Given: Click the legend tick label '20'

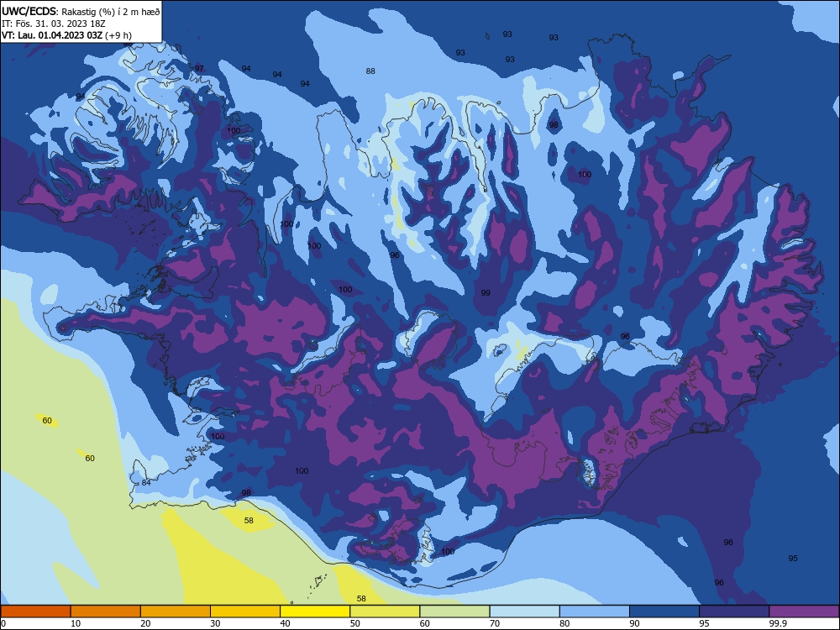Looking at the screenshot, I should tap(145, 623).
